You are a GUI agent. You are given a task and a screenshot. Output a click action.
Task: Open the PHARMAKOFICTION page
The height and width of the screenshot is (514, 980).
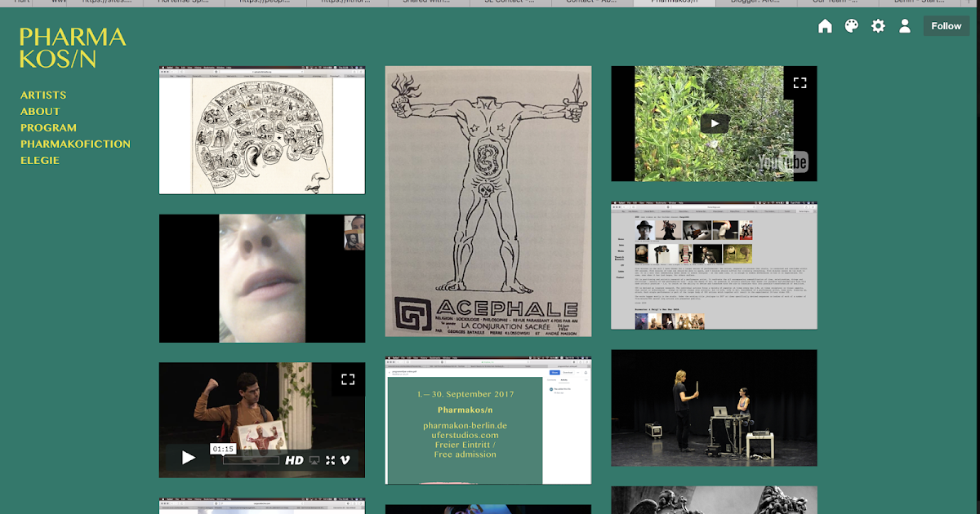click(x=75, y=144)
